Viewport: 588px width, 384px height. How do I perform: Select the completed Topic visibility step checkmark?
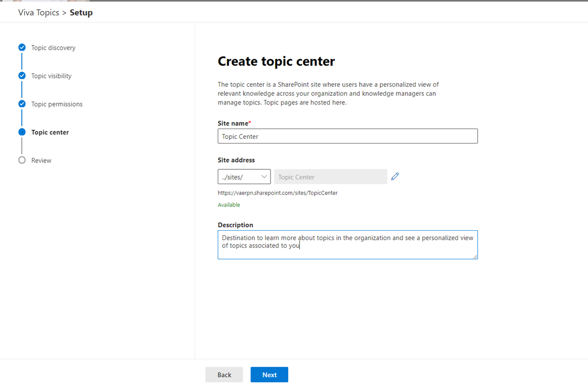click(22, 75)
